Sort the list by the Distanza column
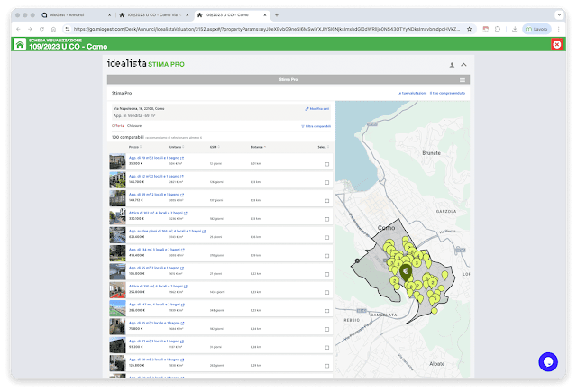Viewport: 577px width, 392px height. pyautogui.click(x=258, y=147)
